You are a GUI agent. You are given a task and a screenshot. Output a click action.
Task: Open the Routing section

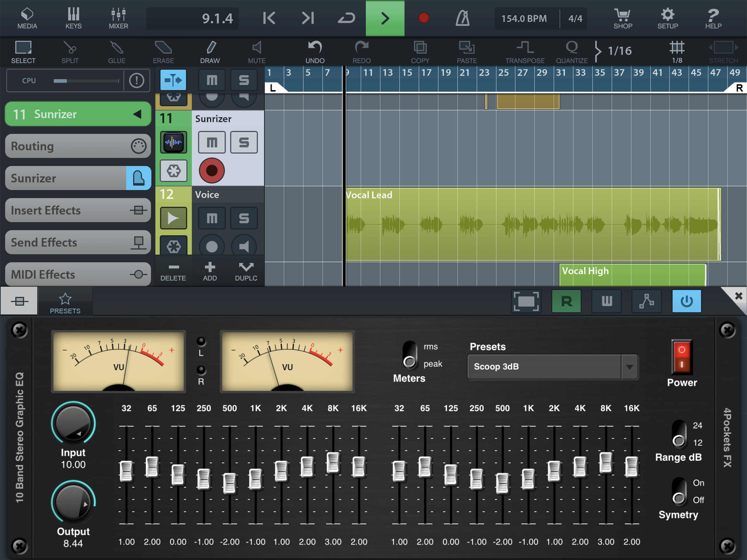(x=78, y=146)
